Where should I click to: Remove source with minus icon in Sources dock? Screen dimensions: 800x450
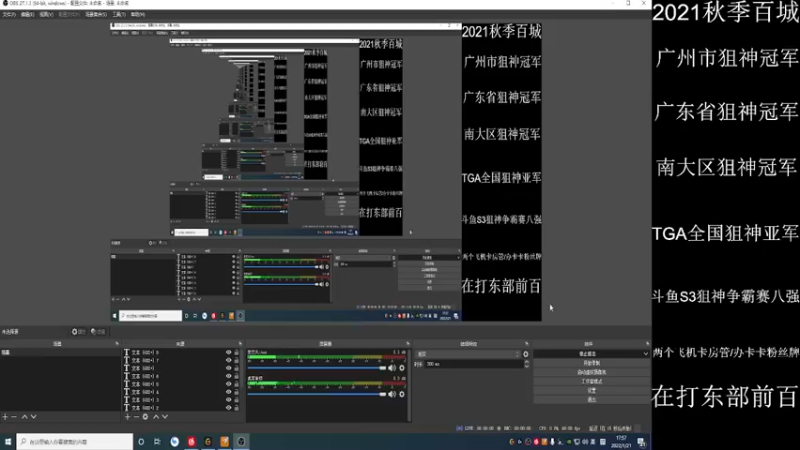click(136, 417)
